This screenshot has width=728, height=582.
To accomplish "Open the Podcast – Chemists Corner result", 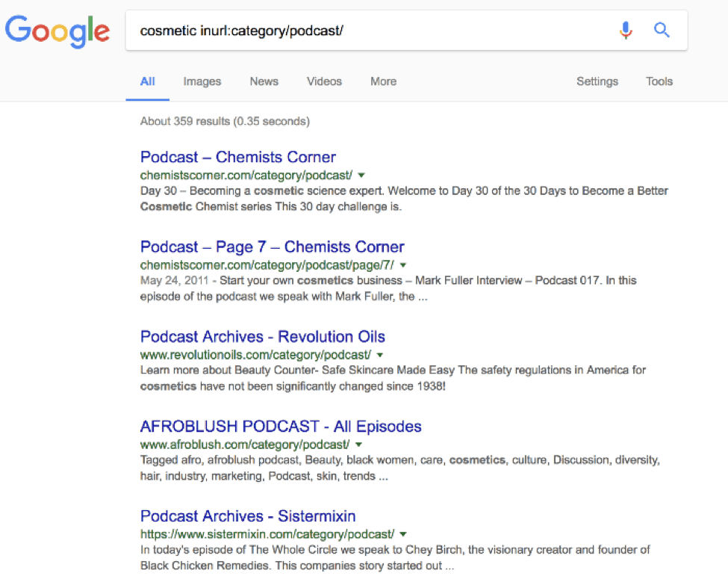I will tap(238, 157).
